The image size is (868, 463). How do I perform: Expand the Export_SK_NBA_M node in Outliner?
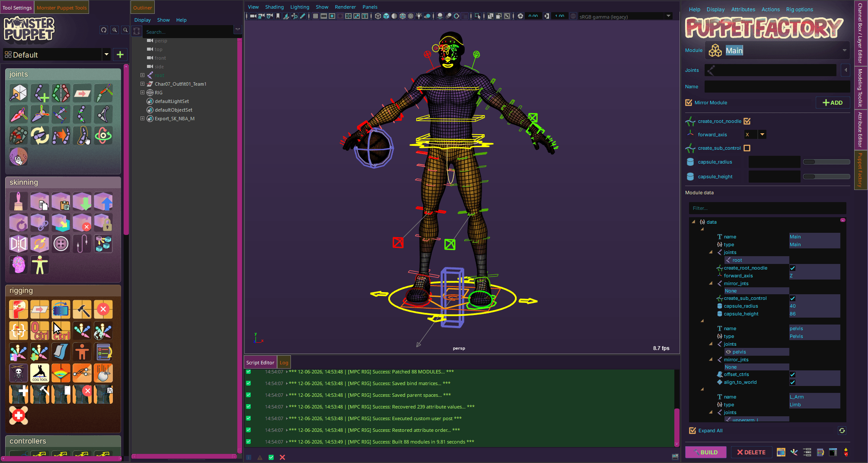pyautogui.click(x=142, y=119)
